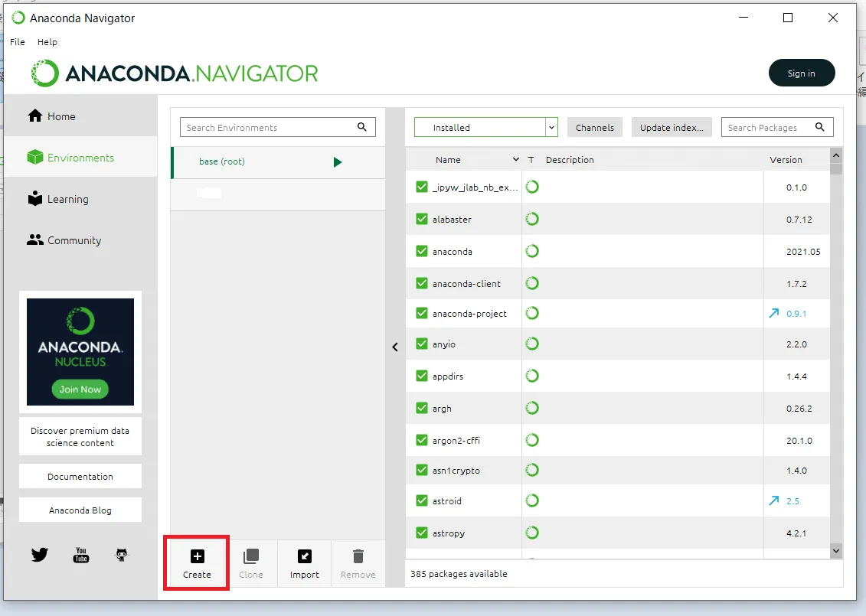
Task: Select the Environments tab
Action: tap(80, 158)
